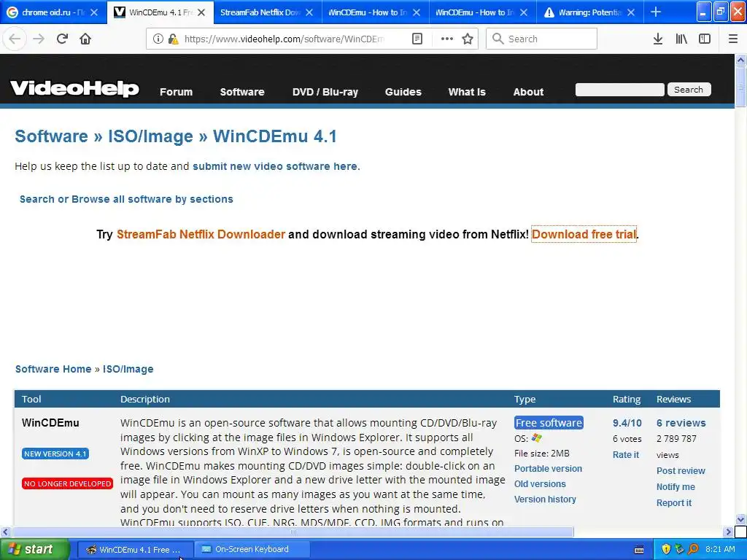Close the chrome oid.ru tab
The height and width of the screenshot is (560, 747).
click(x=94, y=12)
